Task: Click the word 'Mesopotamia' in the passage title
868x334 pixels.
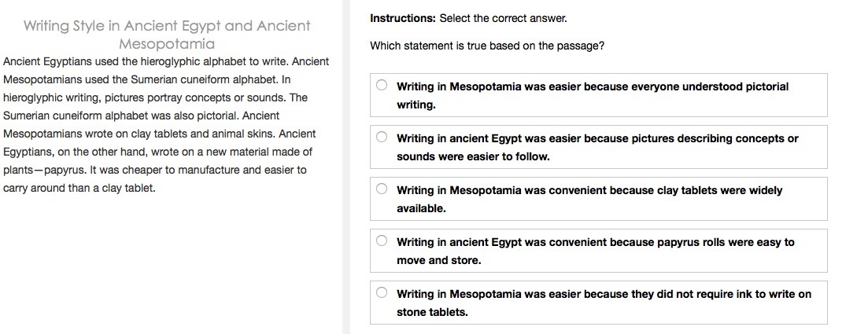Action: pos(167,44)
